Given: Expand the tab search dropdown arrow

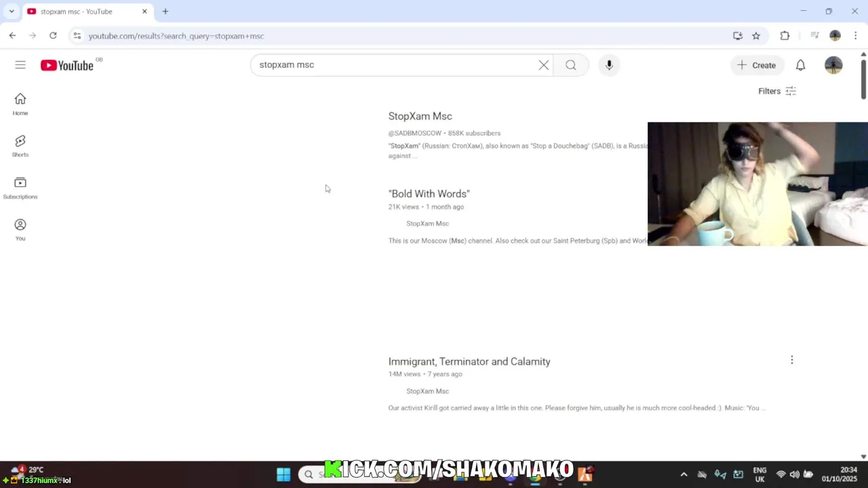Looking at the screenshot, I should coord(12,12).
